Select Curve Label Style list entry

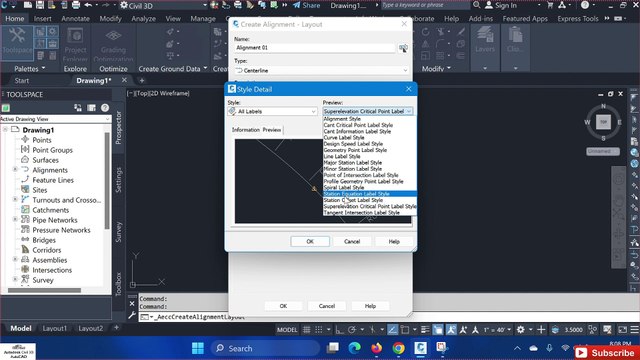369,138
